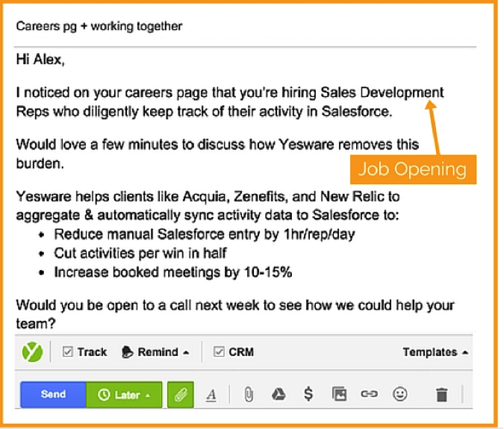Insert a link using chain icon

click(370, 394)
